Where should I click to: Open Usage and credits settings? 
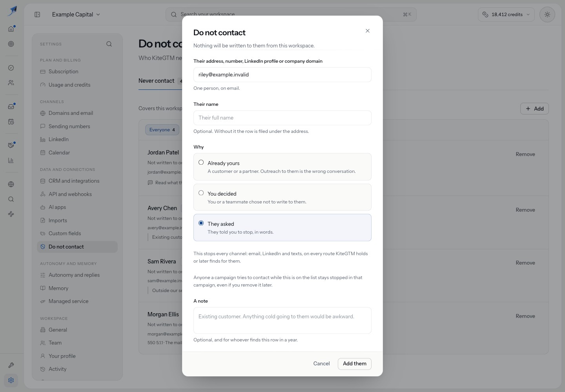pos(77,85)
